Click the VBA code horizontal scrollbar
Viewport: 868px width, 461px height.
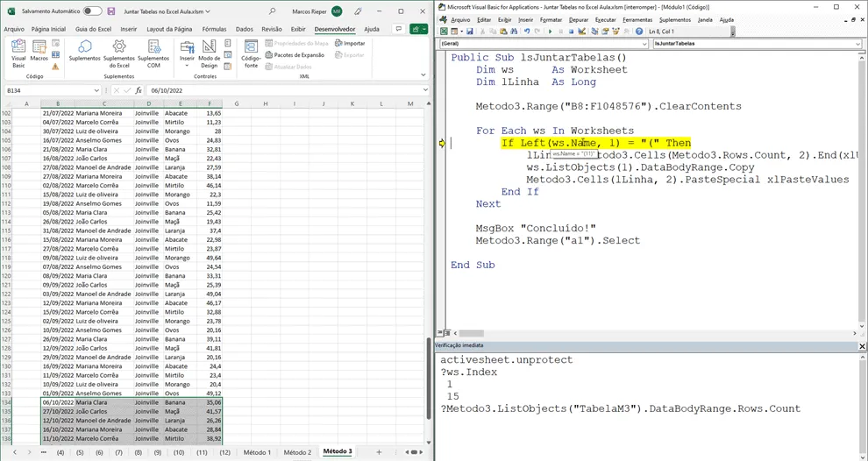point(471,333)
